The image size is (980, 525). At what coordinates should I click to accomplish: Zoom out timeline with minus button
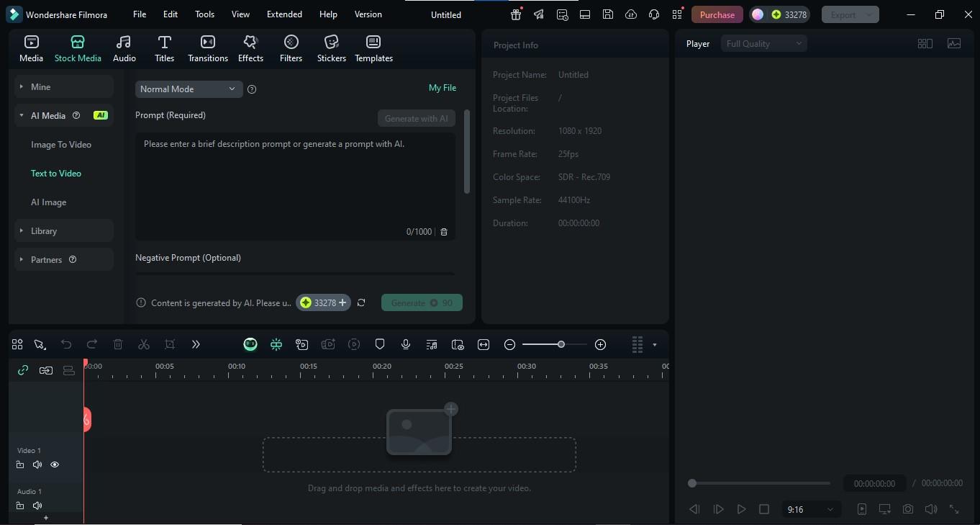tap(509, 344)
